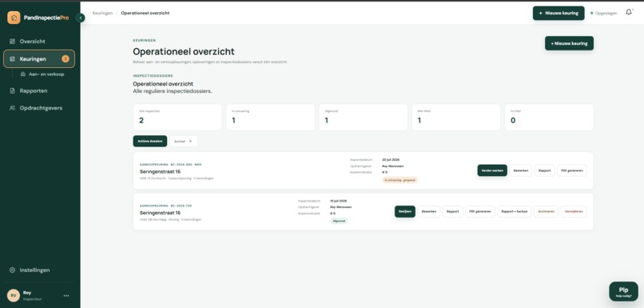Viewport: 644px width, 308px height.
Task: Open the Pip help widget
Action: tap(623, 291)
